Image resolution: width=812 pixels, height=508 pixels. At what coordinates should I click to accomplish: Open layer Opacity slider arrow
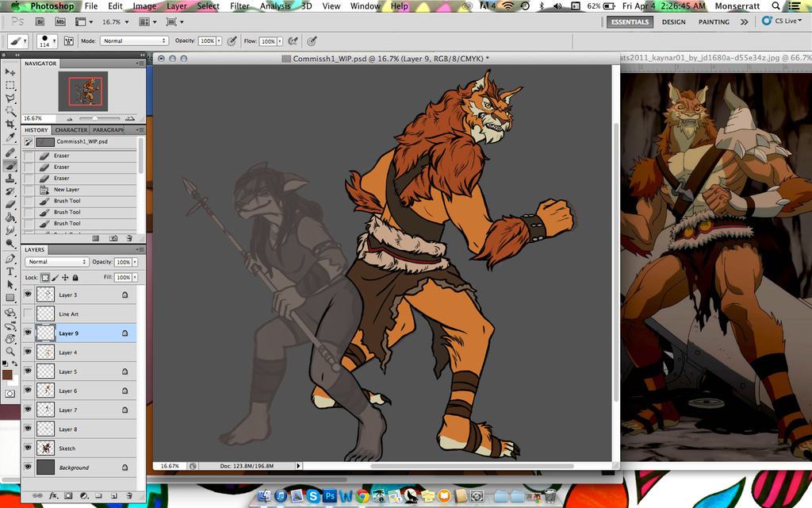point(135,262)
